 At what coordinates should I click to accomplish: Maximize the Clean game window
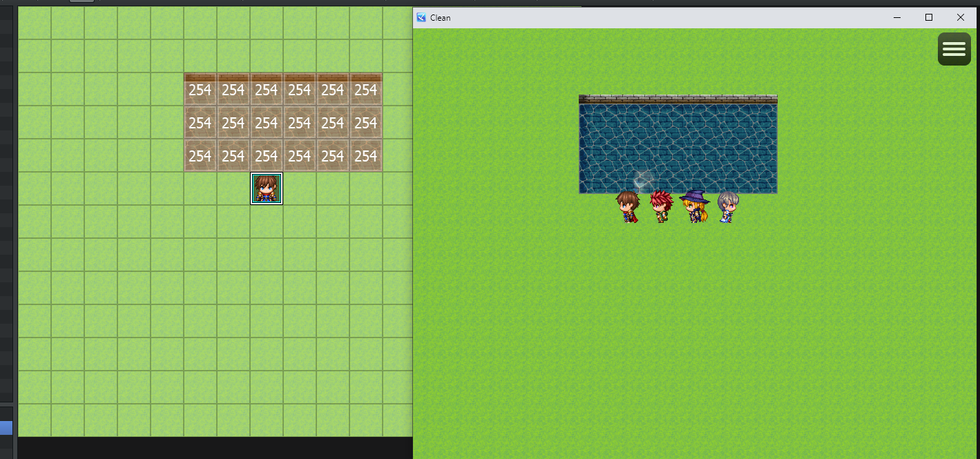tap(929, 17)
